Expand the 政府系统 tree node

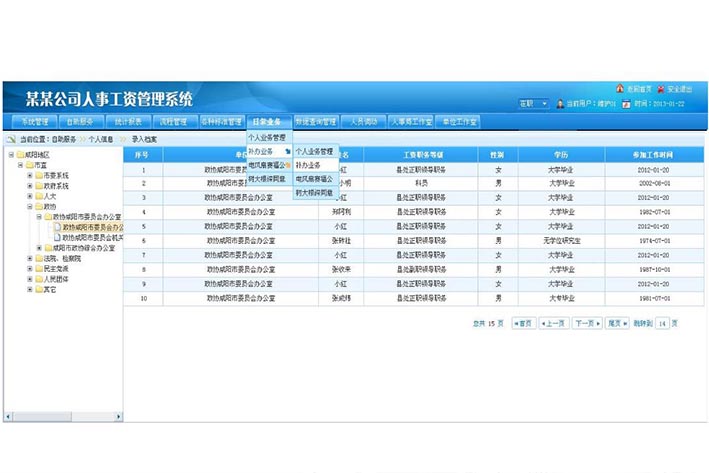[x=30, y=186]
